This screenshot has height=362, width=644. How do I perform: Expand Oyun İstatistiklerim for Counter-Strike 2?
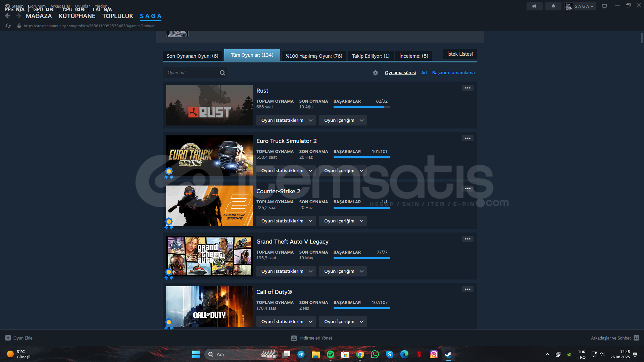point(286,221)
